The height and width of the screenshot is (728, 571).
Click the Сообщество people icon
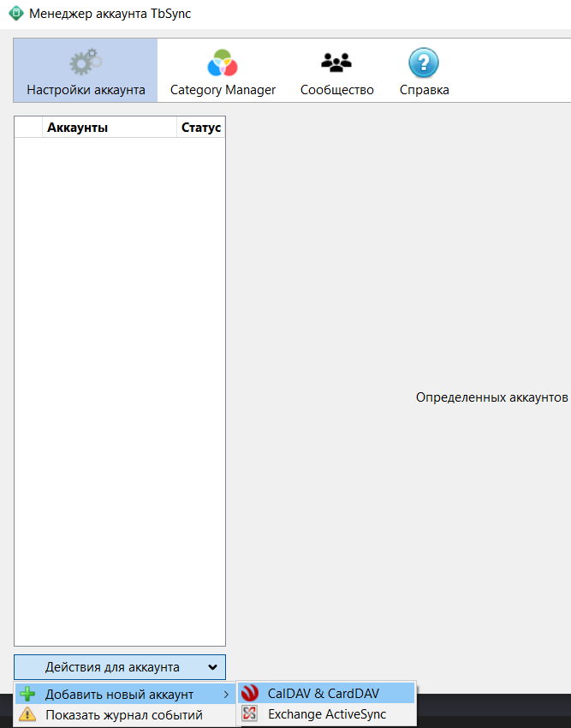point(336,63)
